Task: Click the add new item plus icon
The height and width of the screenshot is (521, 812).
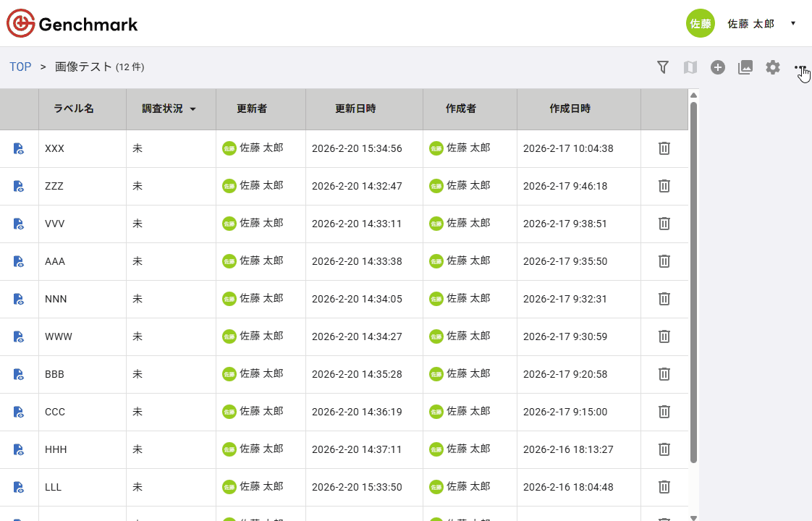Action: [717, 67]
